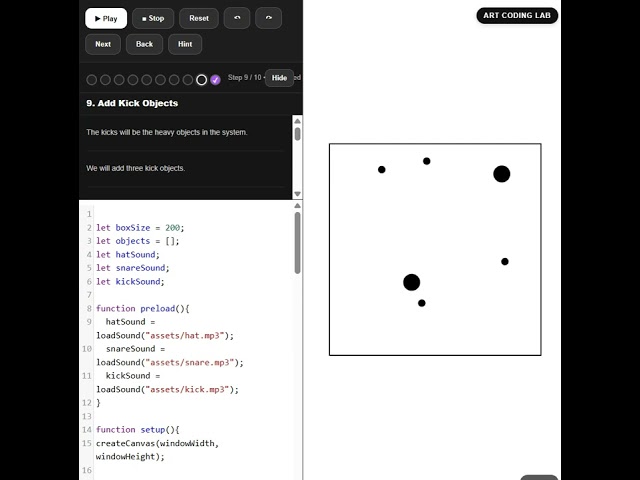Click large black circle in canvas lower-left
Viewport: 640px width, 480px height.
(x=411, y=282)
